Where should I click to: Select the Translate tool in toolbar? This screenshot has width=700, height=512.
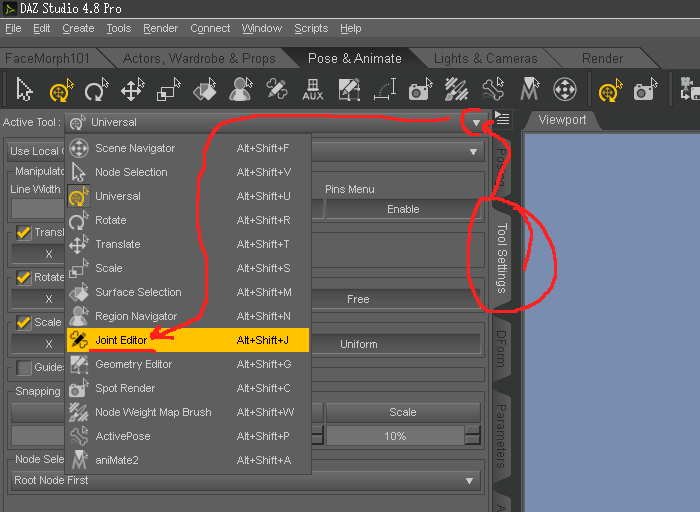point(133,89)
